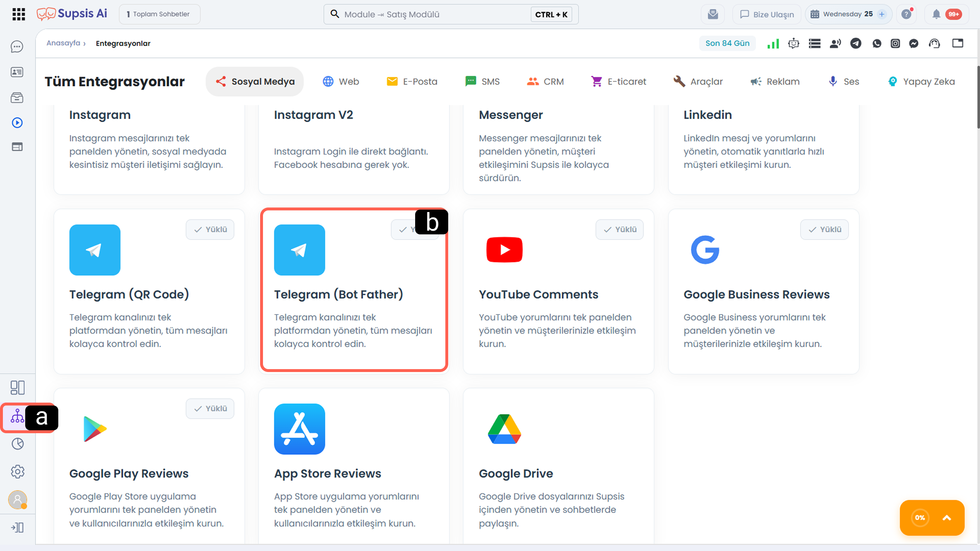Click the green bar chart stats icon
980x551 pixels.
(x=773, y=43)
